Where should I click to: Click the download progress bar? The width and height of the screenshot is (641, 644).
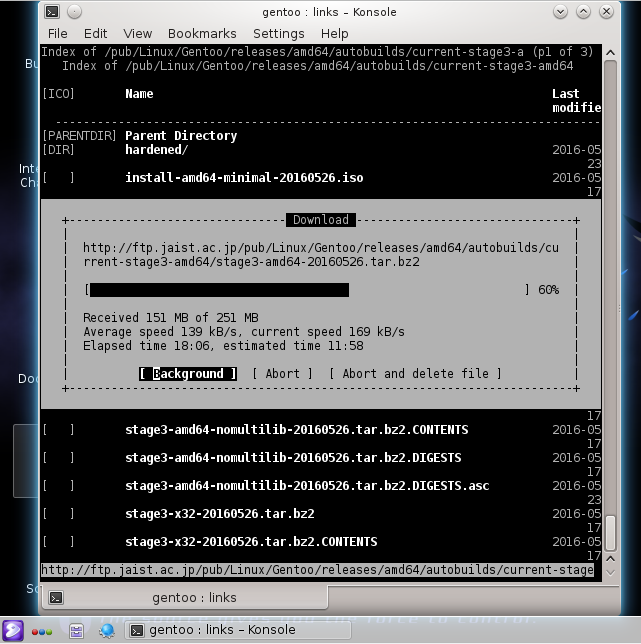(x=307, y=290)
